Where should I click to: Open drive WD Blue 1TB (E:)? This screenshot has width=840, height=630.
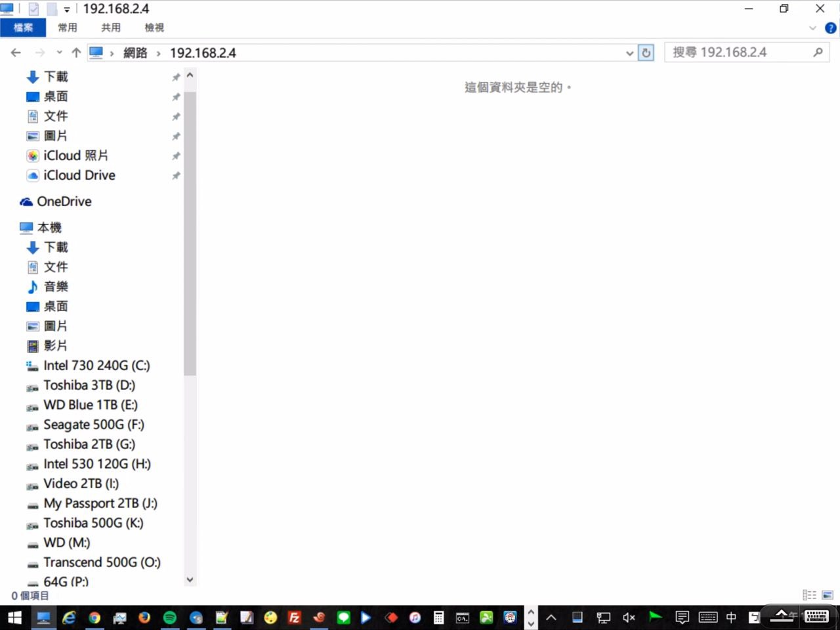pos(90,405)
